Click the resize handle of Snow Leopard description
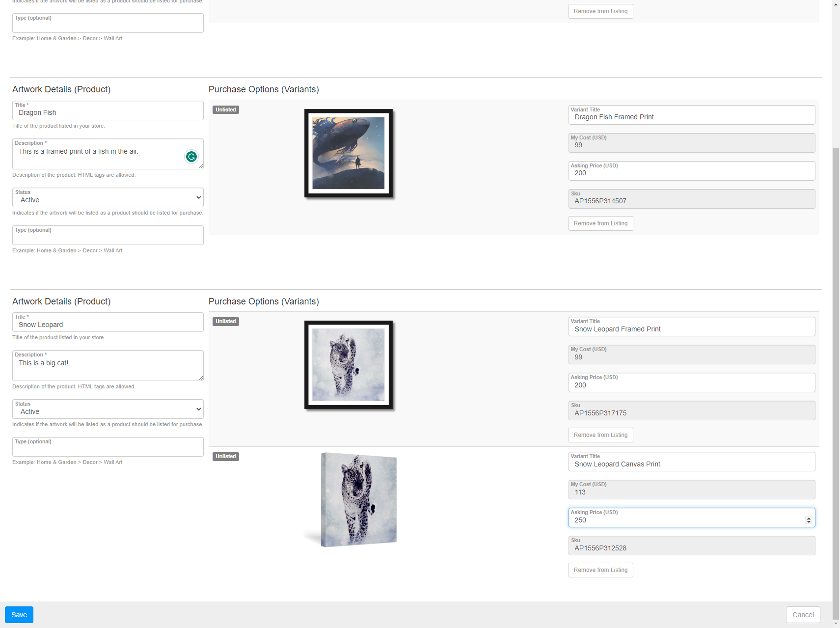 tap(201, 378)
